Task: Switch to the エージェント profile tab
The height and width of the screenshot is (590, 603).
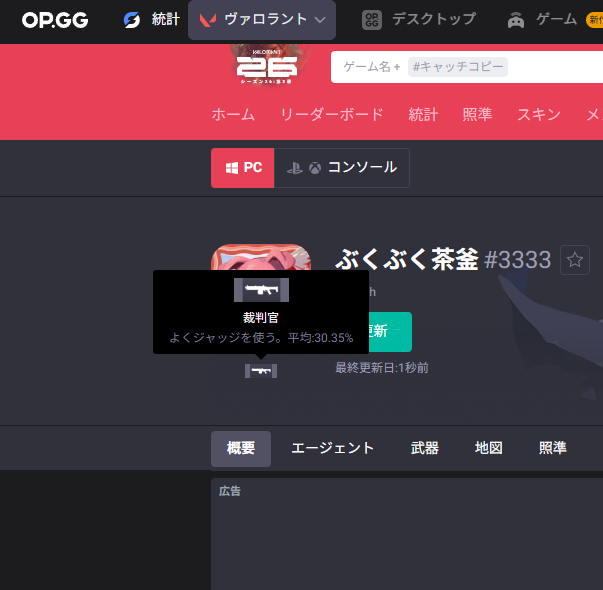Action: pos(333,448)
